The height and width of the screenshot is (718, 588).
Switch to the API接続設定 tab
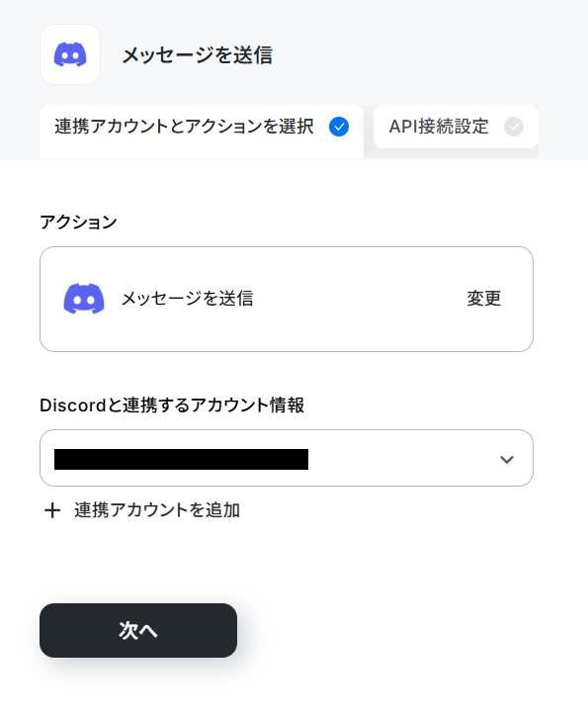(x=456, y=127)
